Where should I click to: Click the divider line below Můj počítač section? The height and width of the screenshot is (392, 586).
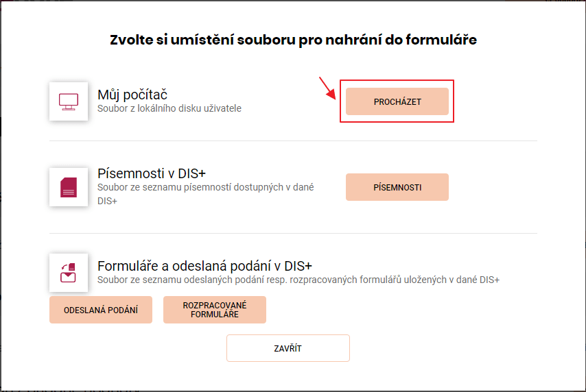tap(293, 140)
